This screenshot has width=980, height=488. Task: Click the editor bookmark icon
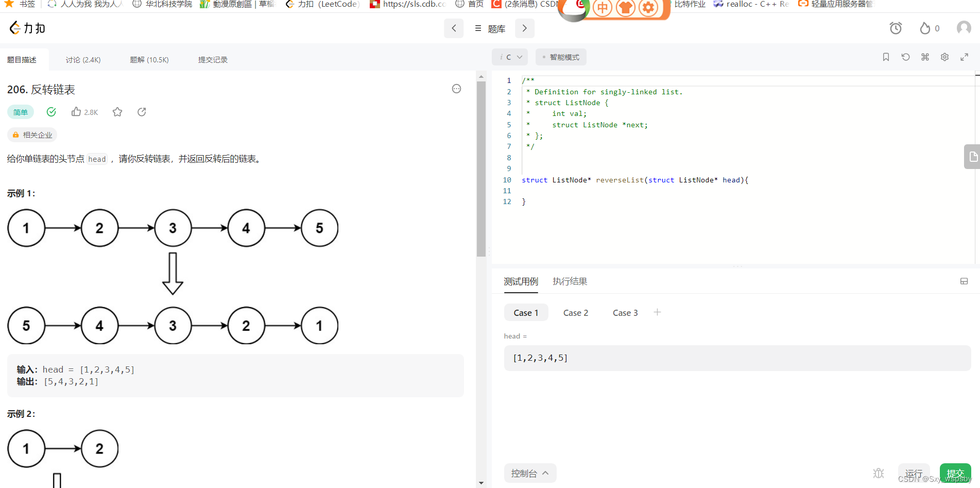pyautogui.click(x=886, y=57)
